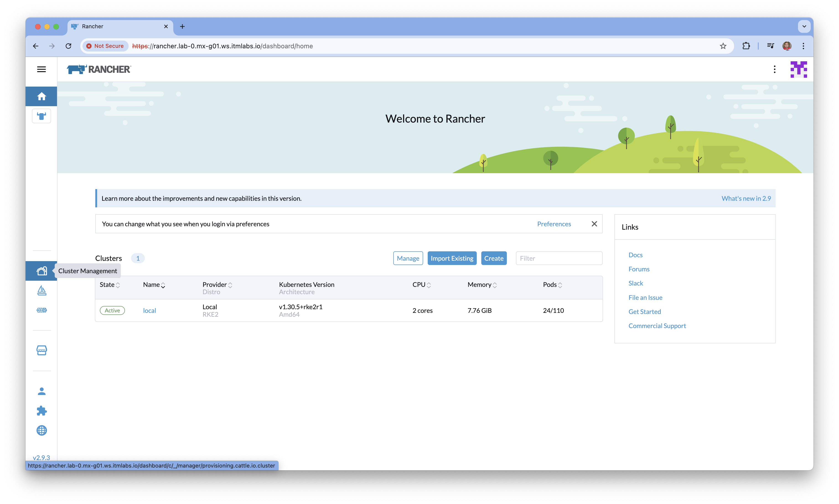Open the hamburger navigation menu
This screenshot has width=839, height=504.
[41, 69]
